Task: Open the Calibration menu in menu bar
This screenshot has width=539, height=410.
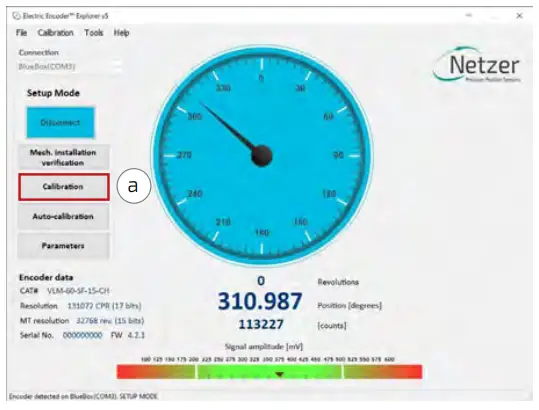Action: [x=55, y=33]
